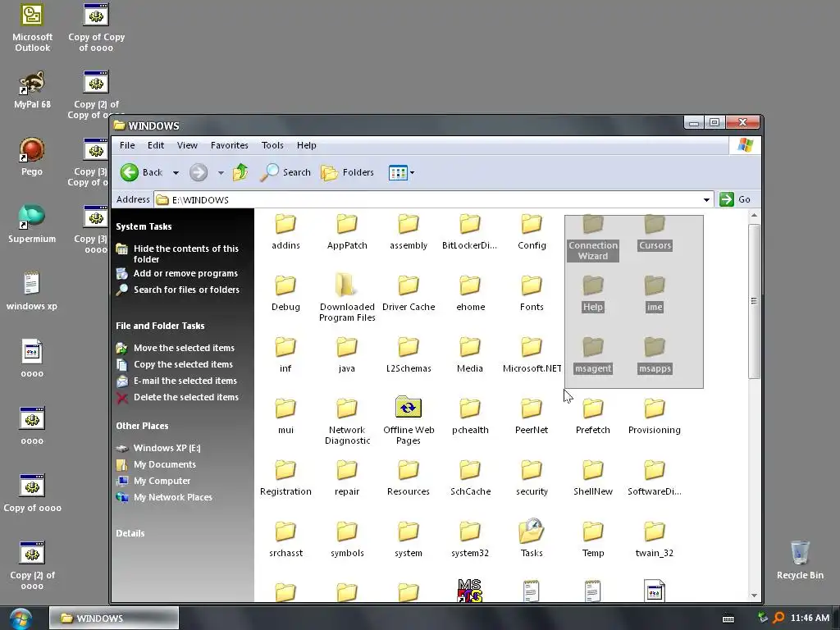Screen dimensions: 840x630
Task: Collapse the Other Places section header
Action: click(142, 426)
